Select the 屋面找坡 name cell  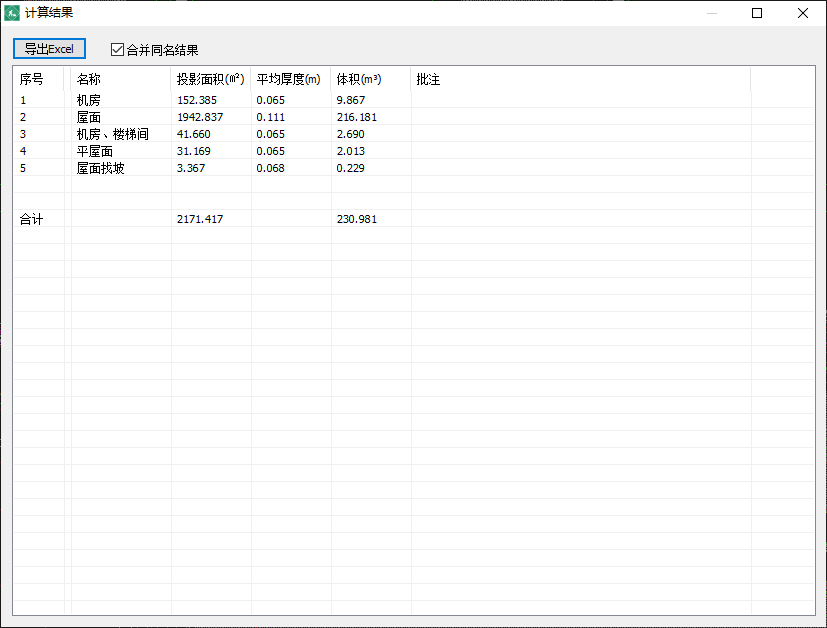coord(101,168)
